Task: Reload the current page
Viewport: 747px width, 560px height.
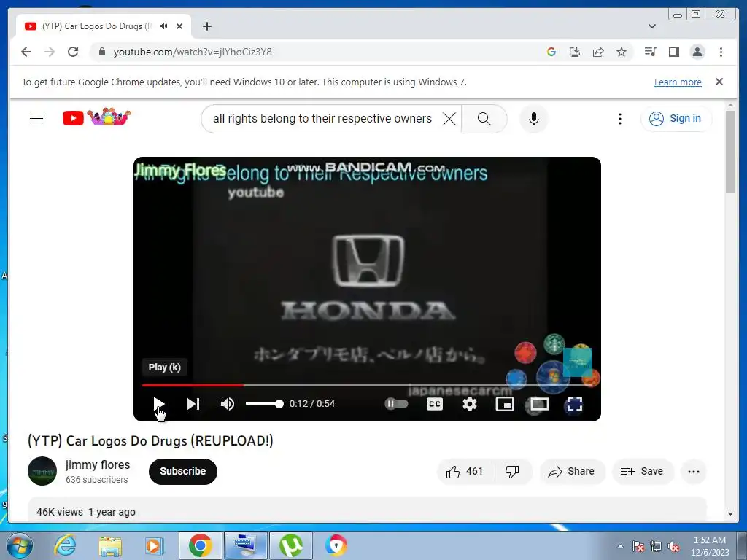Action: point(73,52)
